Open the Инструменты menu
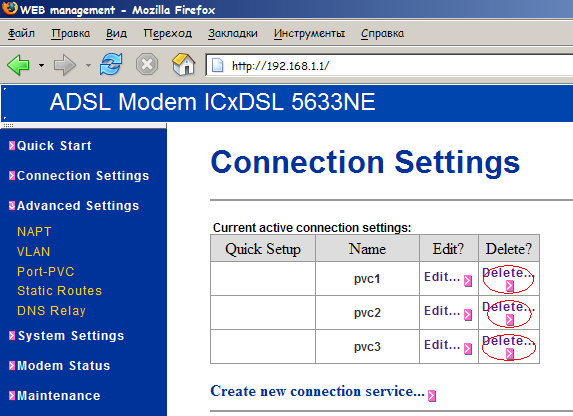Screen dimensions: 573x416 point(309,33)
